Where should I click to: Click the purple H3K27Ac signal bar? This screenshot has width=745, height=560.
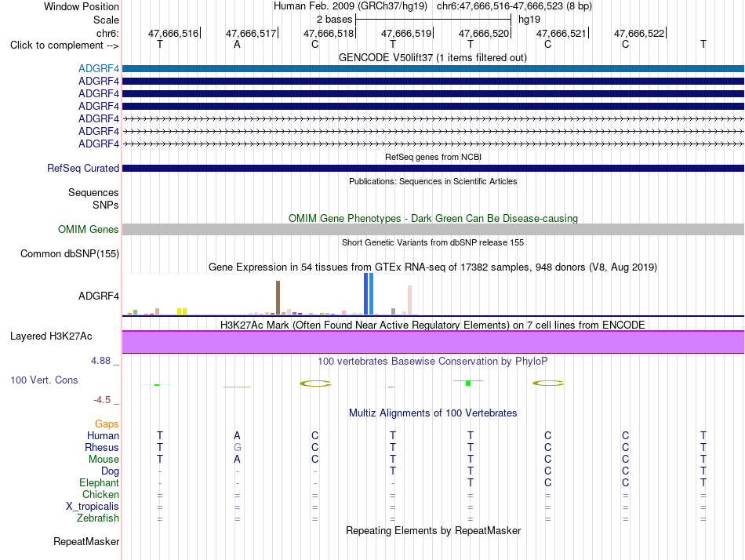pyautogui.click(x=434, y=342)
